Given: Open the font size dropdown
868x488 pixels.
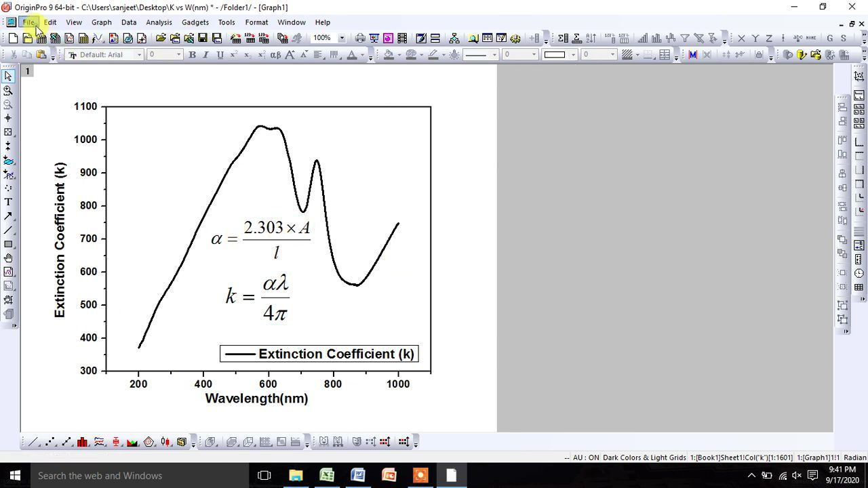Looking at the screenshot, I should (179, 55).
